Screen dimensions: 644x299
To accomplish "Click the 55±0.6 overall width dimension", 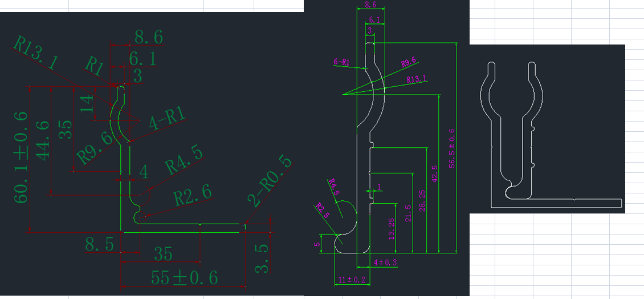I will point(185,278).
